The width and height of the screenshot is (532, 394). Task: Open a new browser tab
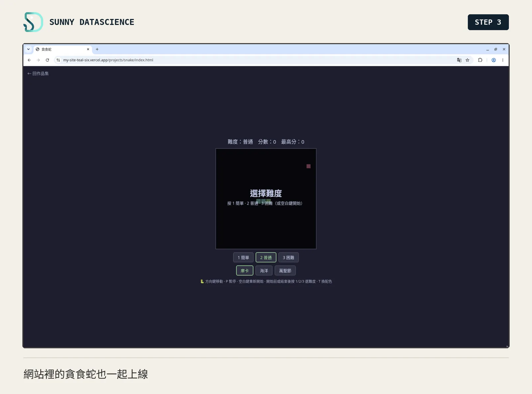97,49
